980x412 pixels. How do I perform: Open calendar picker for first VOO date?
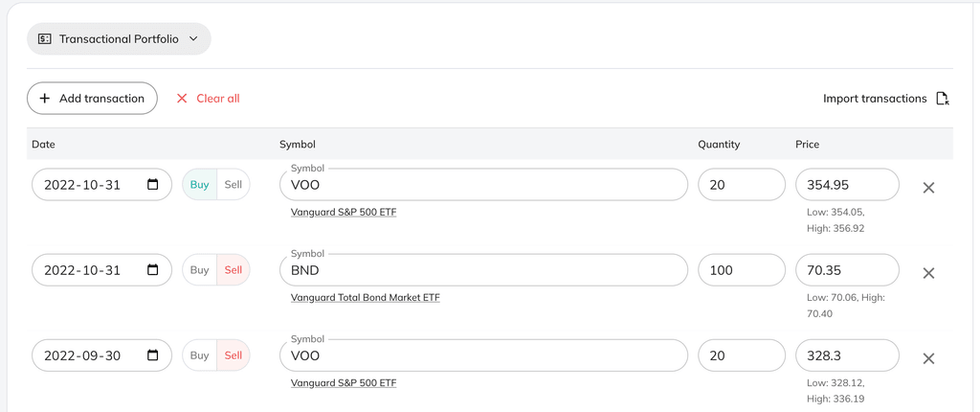(x=153, y=185)
